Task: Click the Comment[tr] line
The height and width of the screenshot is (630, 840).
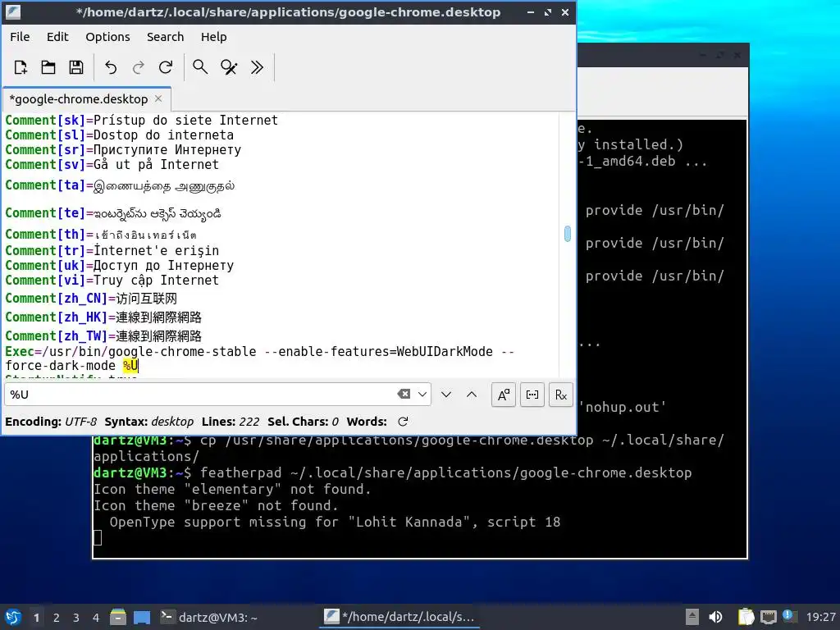Action: [112, 251]
